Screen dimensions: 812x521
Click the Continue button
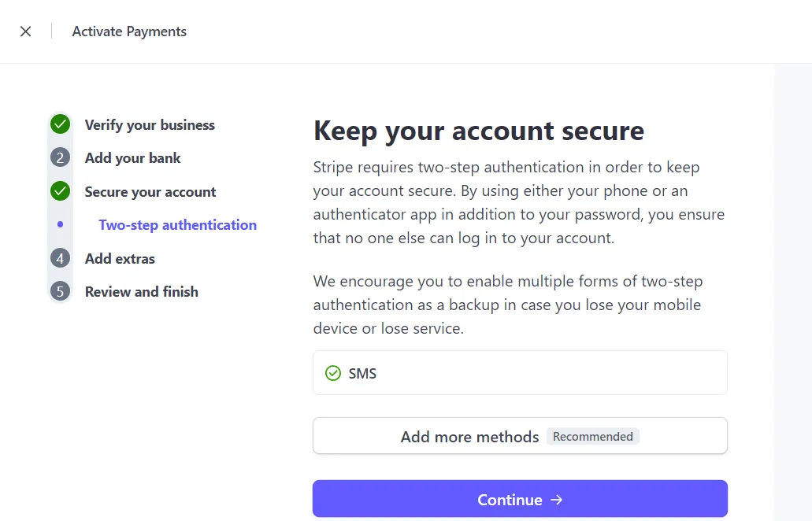point(520,499)
